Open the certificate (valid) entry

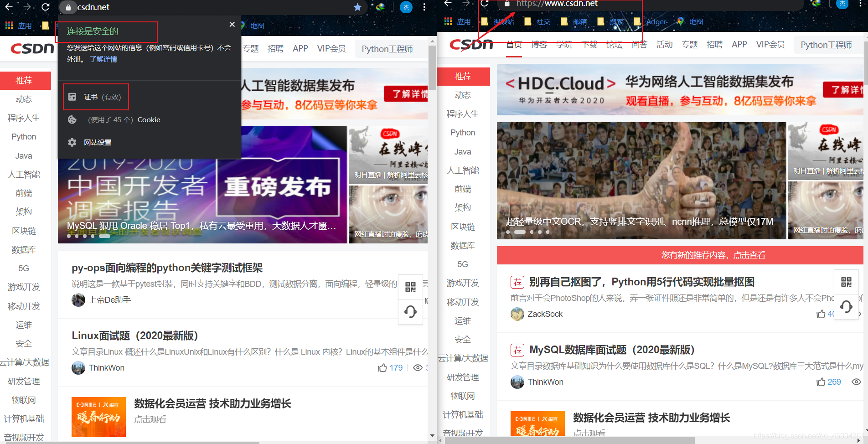point(96,97)
